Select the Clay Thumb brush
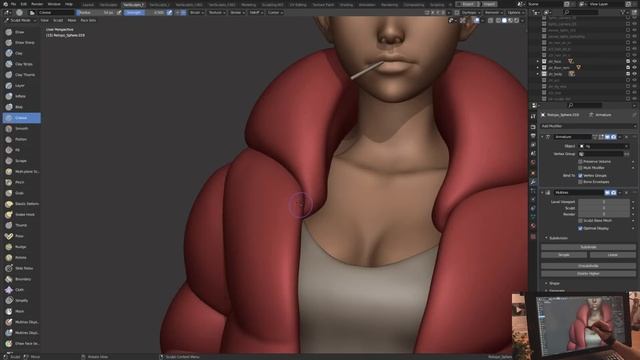640x360 pixels. (x=21, y=75)
